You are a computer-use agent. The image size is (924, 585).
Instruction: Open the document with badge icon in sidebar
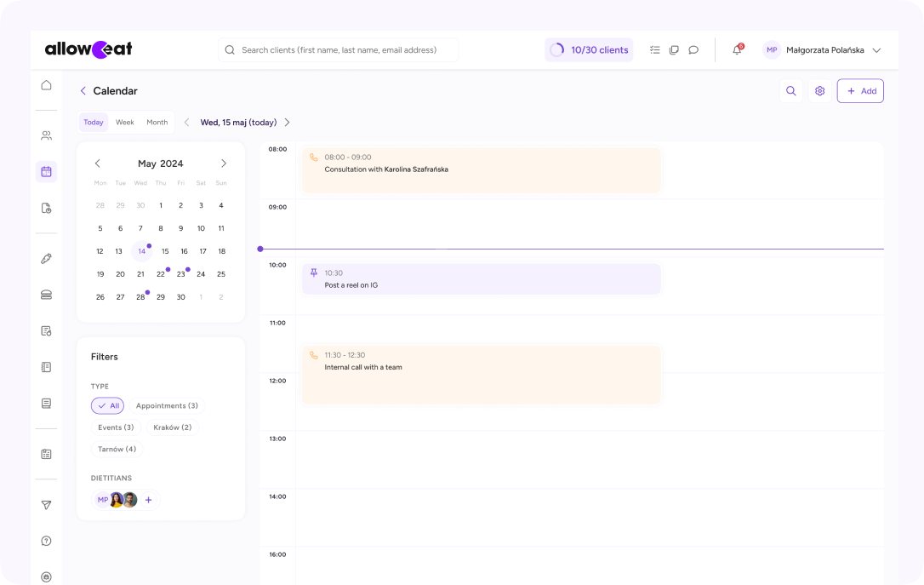click(46, 331)
